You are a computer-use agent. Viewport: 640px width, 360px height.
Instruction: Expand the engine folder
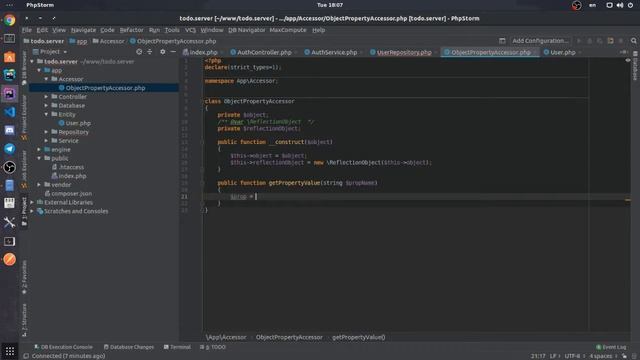coord(39,150)
